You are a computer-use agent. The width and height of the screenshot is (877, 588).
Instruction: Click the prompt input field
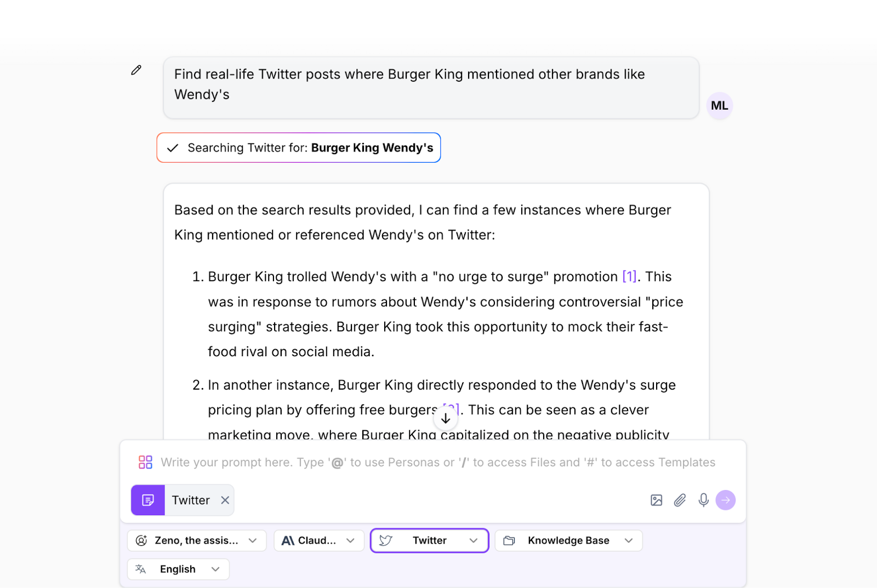tap(433, 462)
